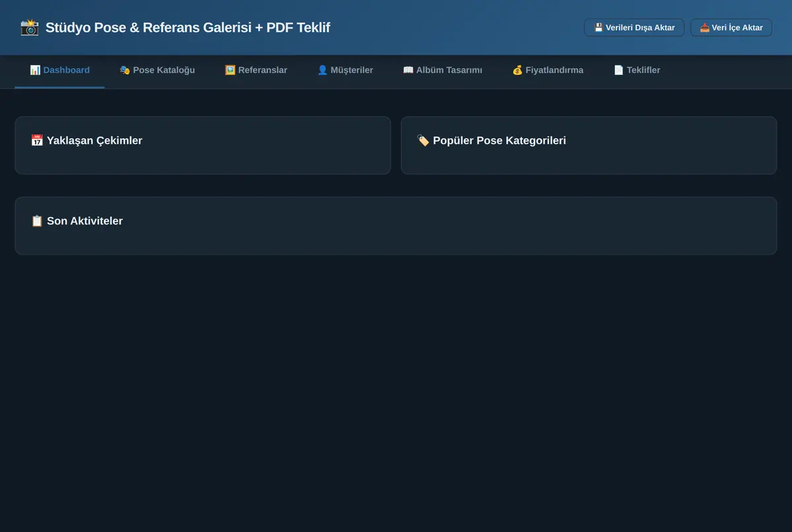Screen dimensions: 792x532
Task: Open the Albüm Tasarımı tab
Action: (442, 70)
